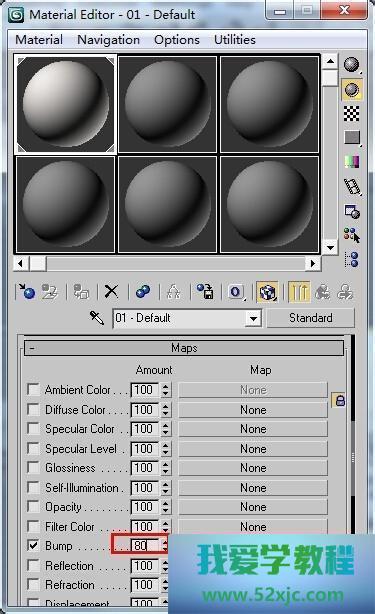Screen dimensions: 375x614
Task: Click the Make Material Copy icon
Action: pyautogui.click(x=143, y=292)
